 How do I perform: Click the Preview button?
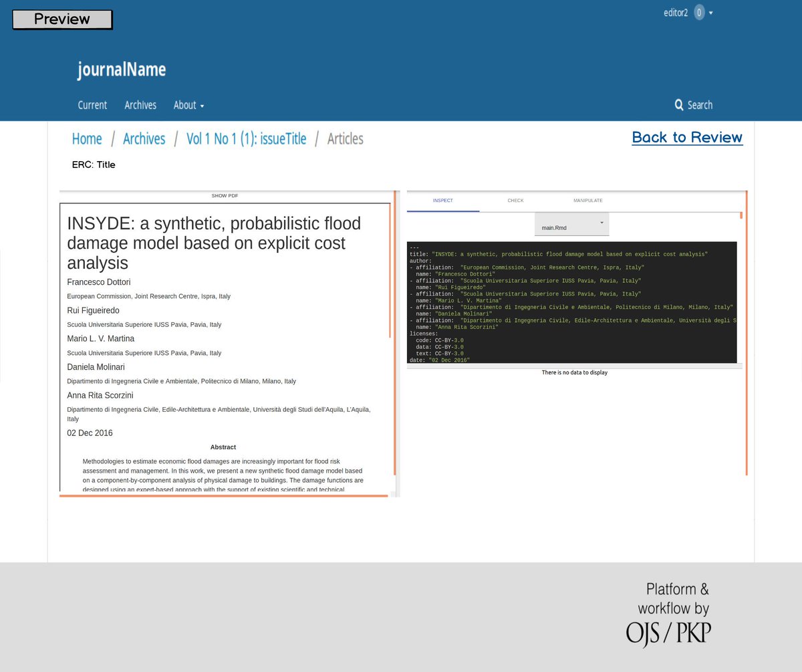pyautogui.click(x=62, y=19)
